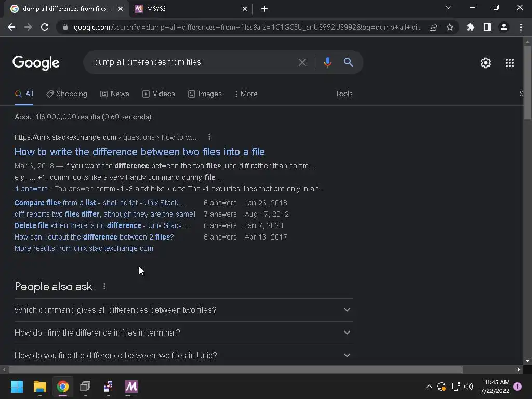Screen dimensions: 532x399
Task: Click the scroll right arrow of horizontal scrollbar
Action: pyautogui.click(x=519, y=369)
